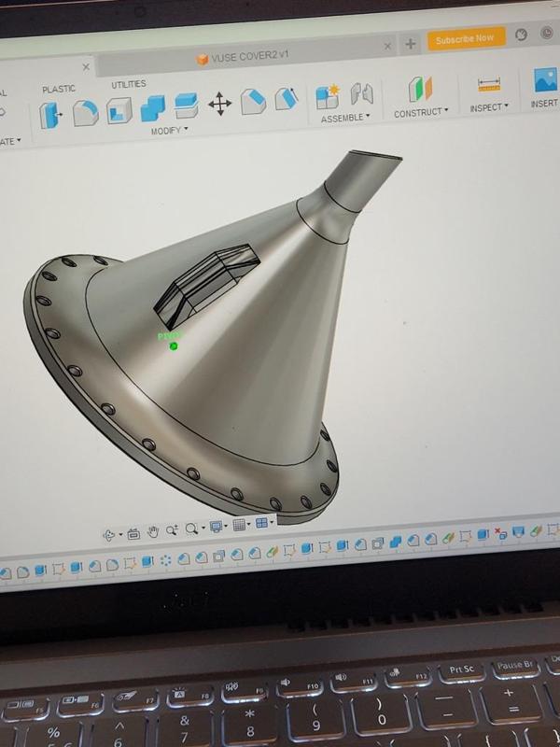Expand the CONSTRUCT dropdown menu

(421, 112)
